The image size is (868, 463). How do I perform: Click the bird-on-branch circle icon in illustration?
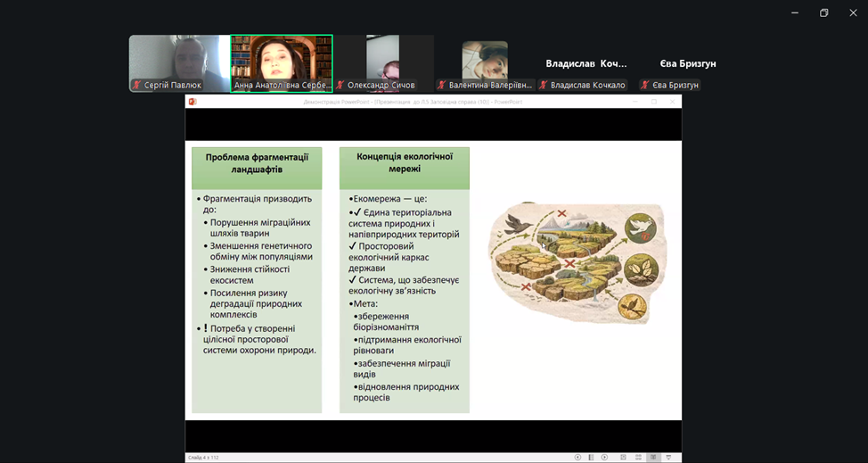pos(634,308)
